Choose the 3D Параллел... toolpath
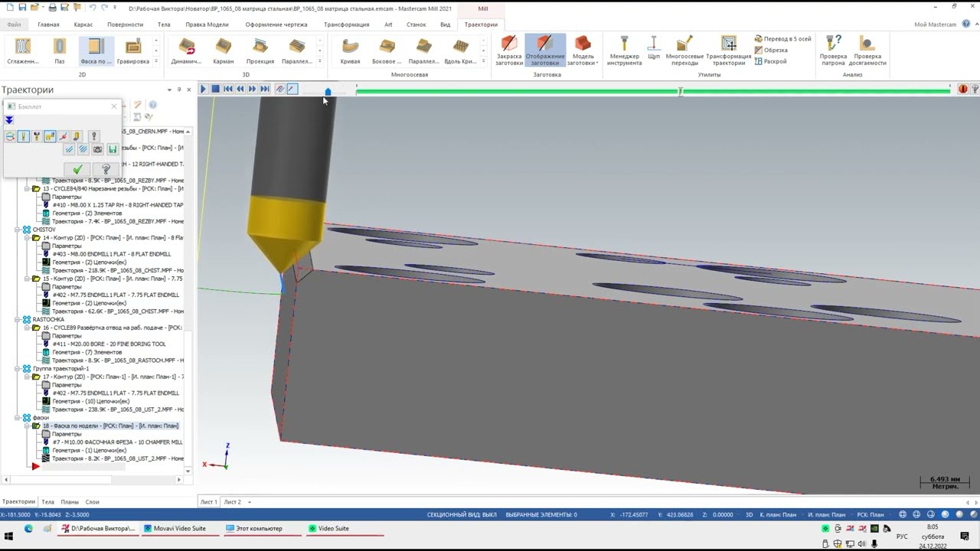The image size is (980, 551). click(x=296, y=51)
